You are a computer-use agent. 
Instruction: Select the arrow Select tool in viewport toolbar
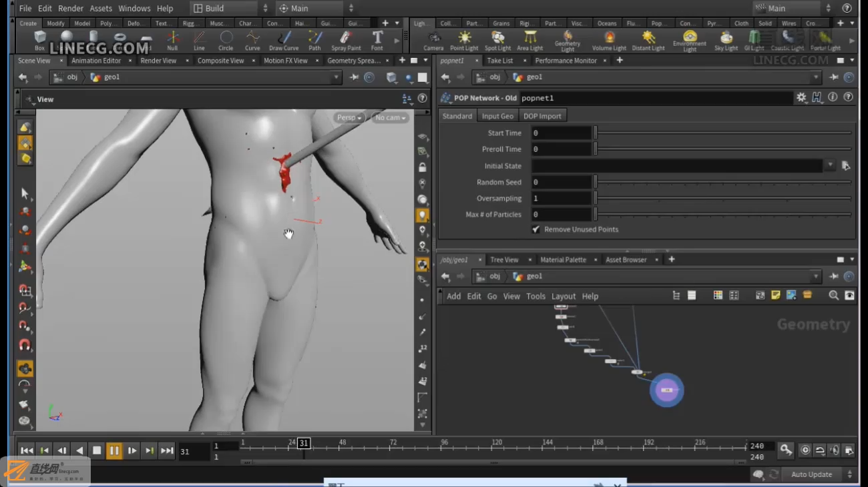(25, 193)
